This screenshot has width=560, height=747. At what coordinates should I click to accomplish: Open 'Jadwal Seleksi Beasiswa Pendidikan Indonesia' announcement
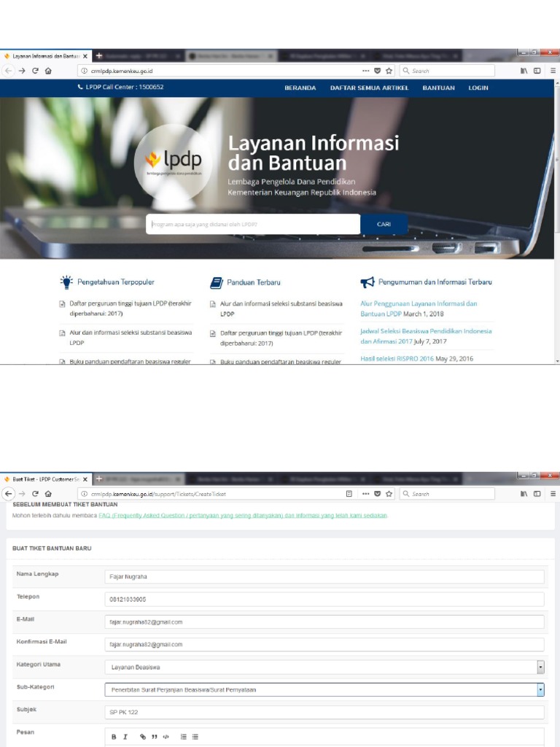[426, 336]
